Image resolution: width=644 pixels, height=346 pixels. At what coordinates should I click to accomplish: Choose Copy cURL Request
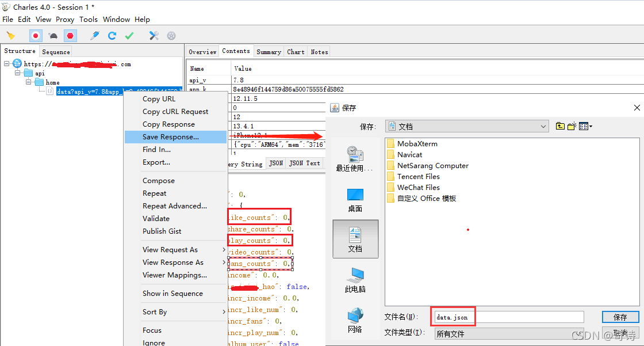(x=175, y=112)
